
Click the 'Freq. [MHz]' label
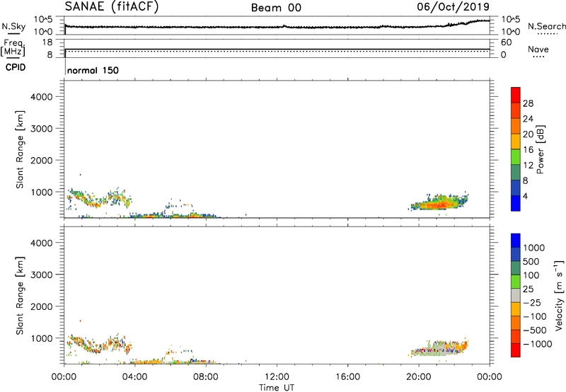(x=13, y=47)
